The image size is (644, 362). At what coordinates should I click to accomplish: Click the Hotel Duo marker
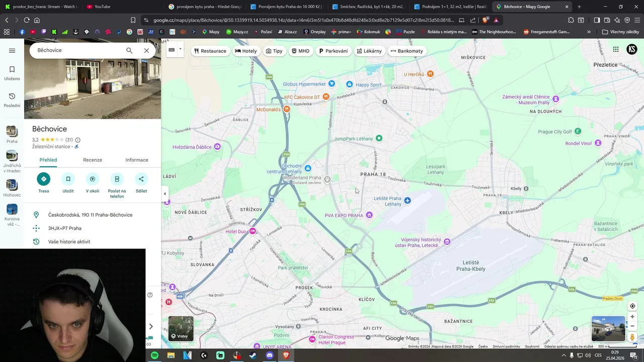pos(253,231)
